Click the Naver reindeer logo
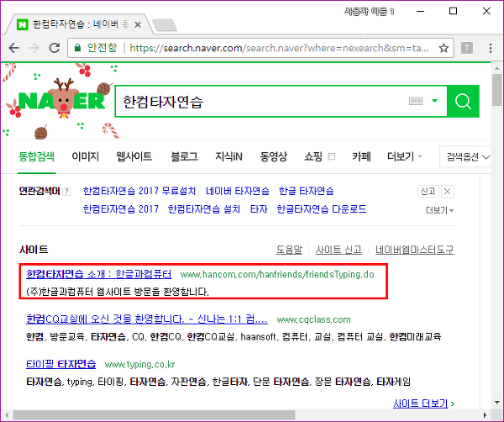504x422 pixels. (62, 101)
